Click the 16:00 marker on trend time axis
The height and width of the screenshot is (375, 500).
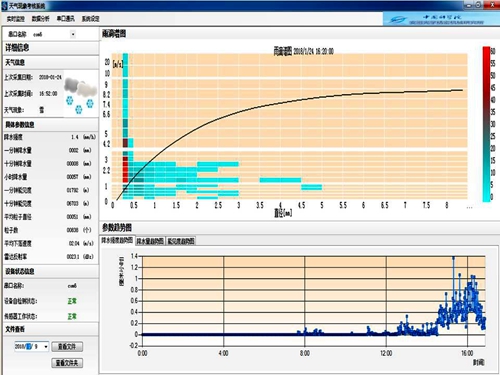click(467, 353)
